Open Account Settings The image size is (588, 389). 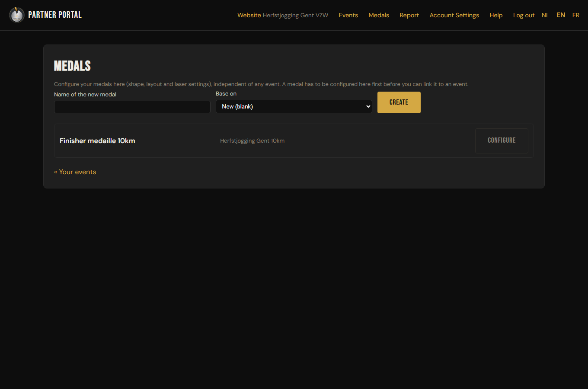pos(454,15)
